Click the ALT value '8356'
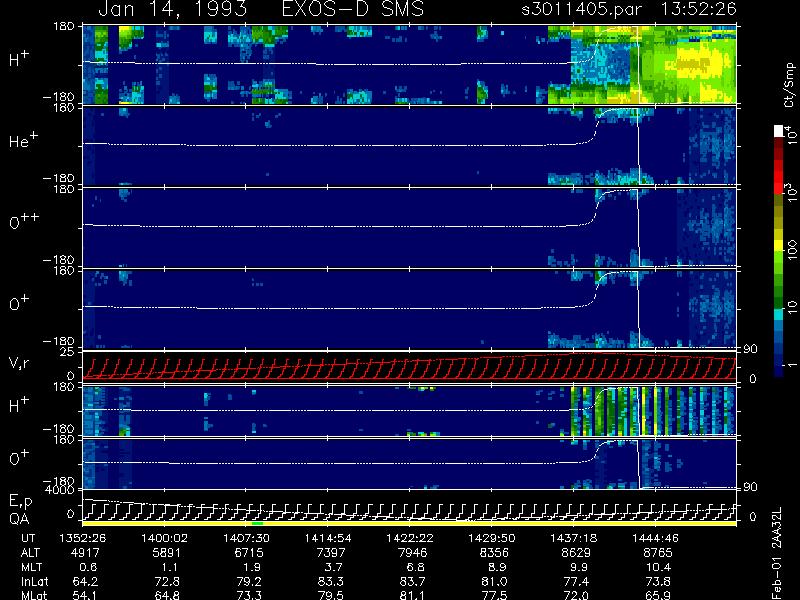 tap(494, 553)
